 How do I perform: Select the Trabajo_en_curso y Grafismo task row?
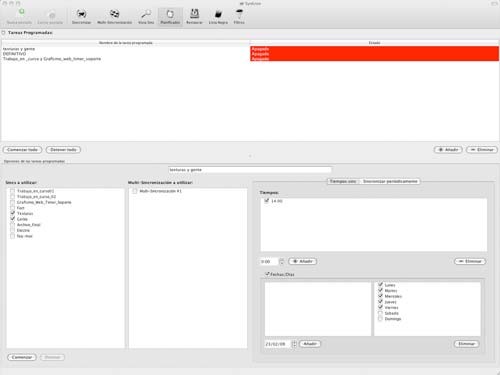pos(126,59)
